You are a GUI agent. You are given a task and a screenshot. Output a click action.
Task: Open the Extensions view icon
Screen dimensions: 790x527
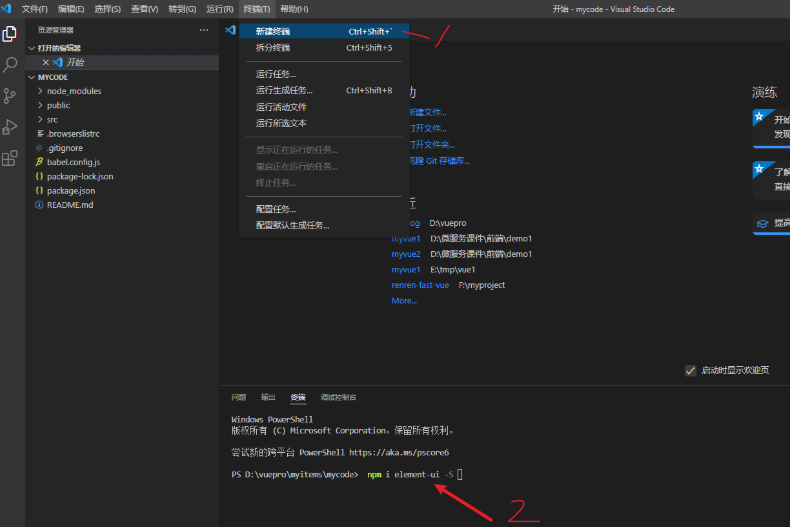tap(10, 158)
